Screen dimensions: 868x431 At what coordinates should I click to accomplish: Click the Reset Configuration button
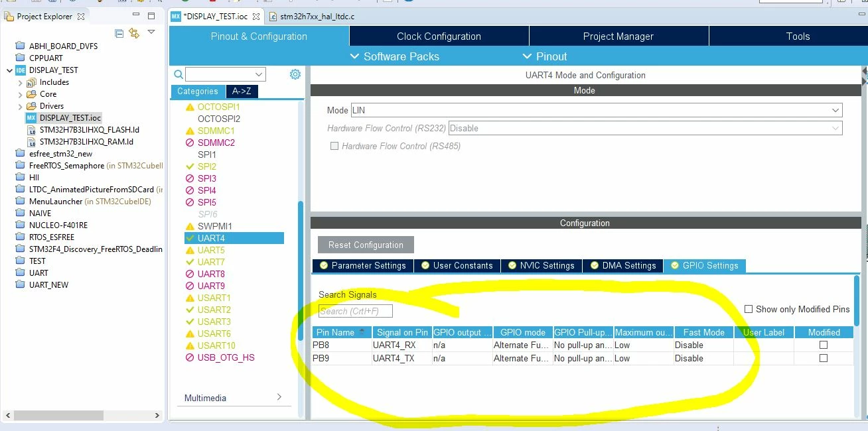click(x=366, y=245)
